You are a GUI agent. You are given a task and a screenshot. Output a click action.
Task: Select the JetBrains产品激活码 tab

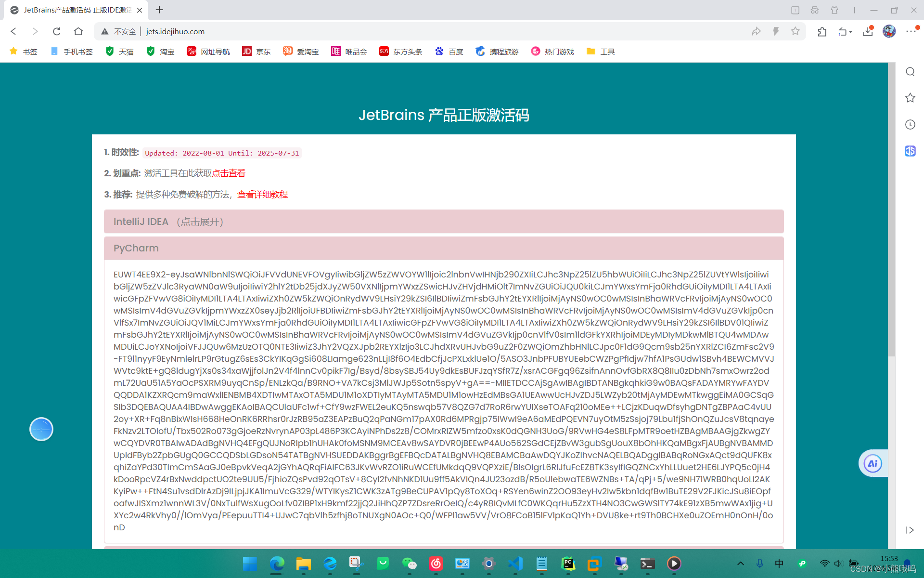[76, 10]
